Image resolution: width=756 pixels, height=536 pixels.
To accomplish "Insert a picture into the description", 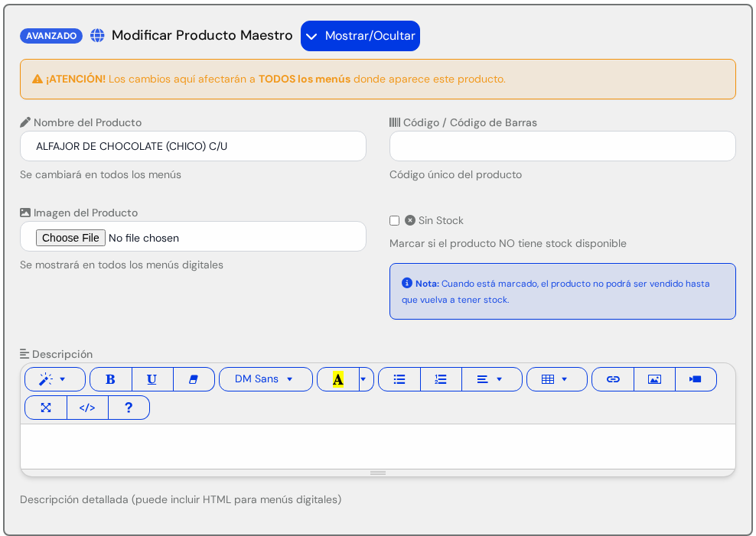I will point(655,379).
